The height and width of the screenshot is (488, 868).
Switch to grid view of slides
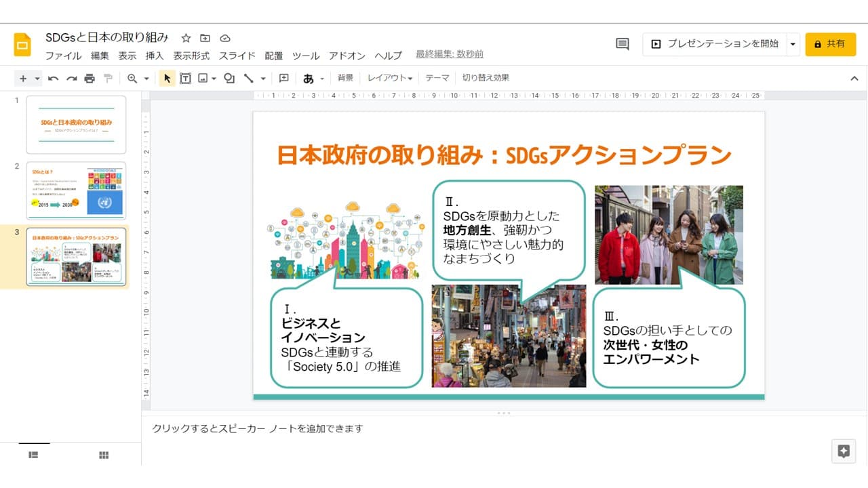click(x=104, y=455)
